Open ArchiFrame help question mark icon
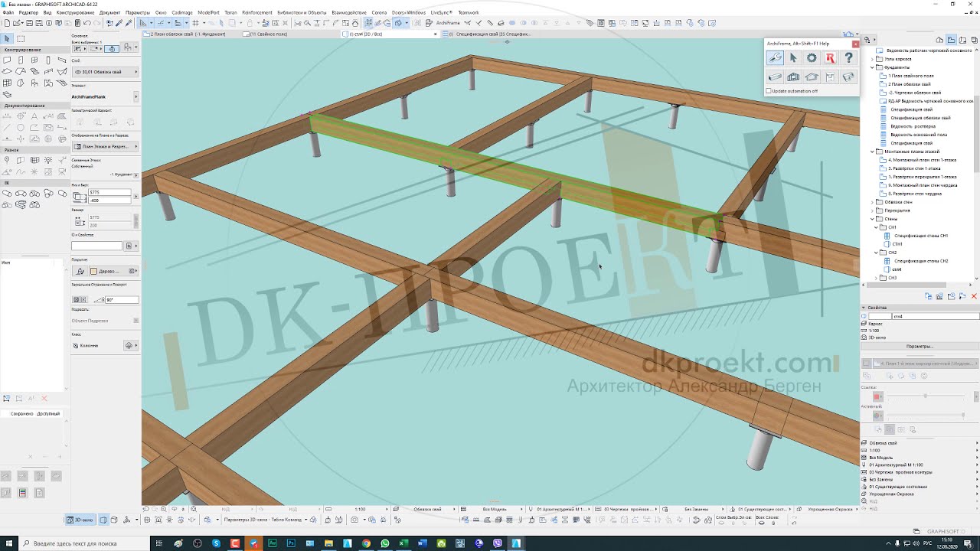Screen dimensions: 980x551 tap(848, 58)
